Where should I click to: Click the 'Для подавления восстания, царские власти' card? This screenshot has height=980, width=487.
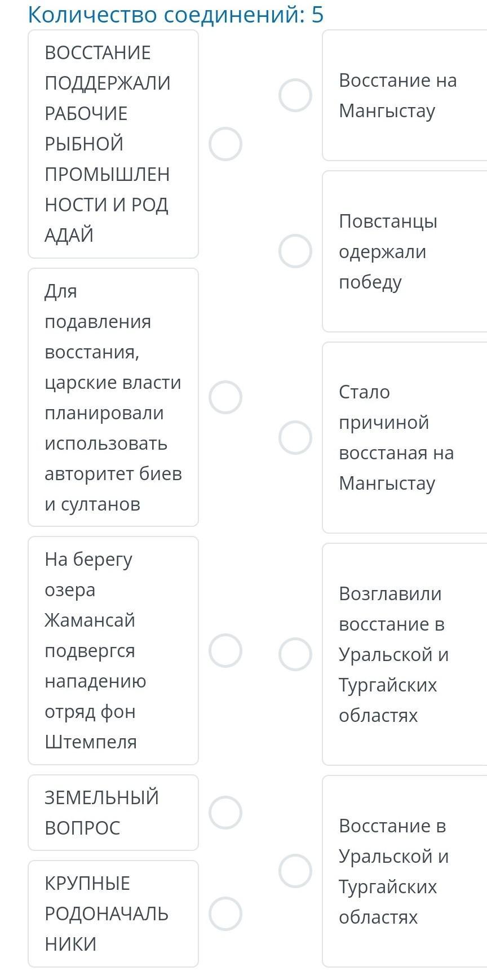[x=113, y=397]
